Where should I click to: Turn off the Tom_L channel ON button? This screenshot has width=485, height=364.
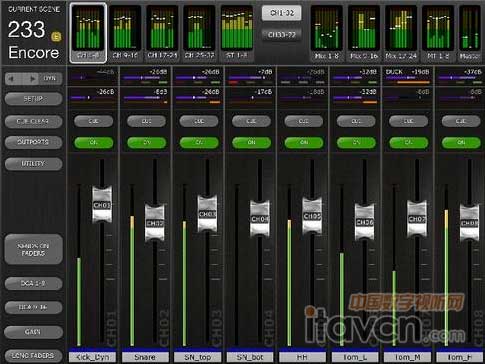[x=356, y=143]
